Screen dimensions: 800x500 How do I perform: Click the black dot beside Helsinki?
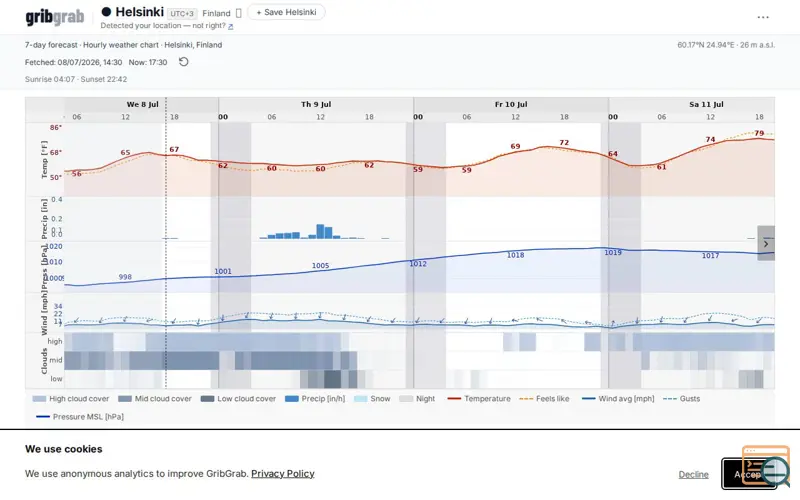click(x=106, y=12)
